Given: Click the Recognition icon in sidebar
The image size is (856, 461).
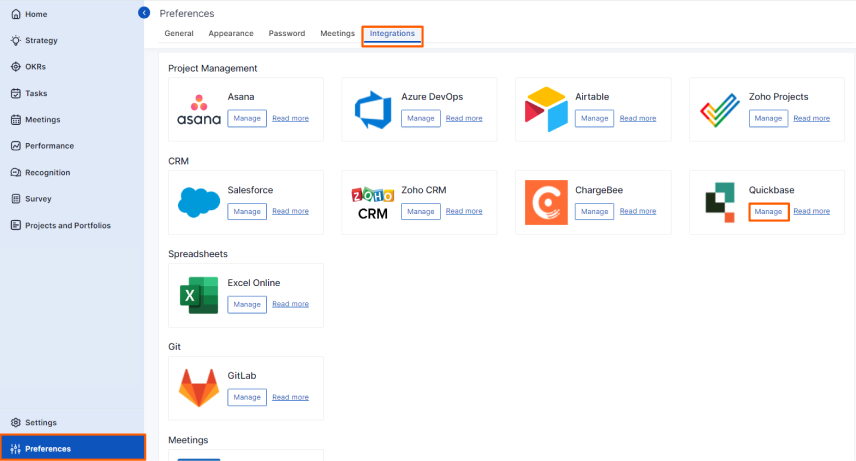Looking at the screenshot, I should click(x=16, y=173).
